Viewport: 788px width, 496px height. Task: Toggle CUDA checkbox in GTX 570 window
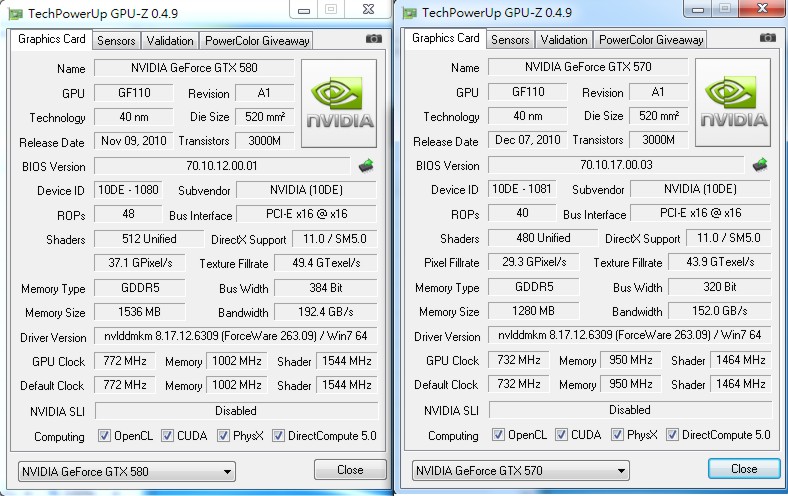561,435
